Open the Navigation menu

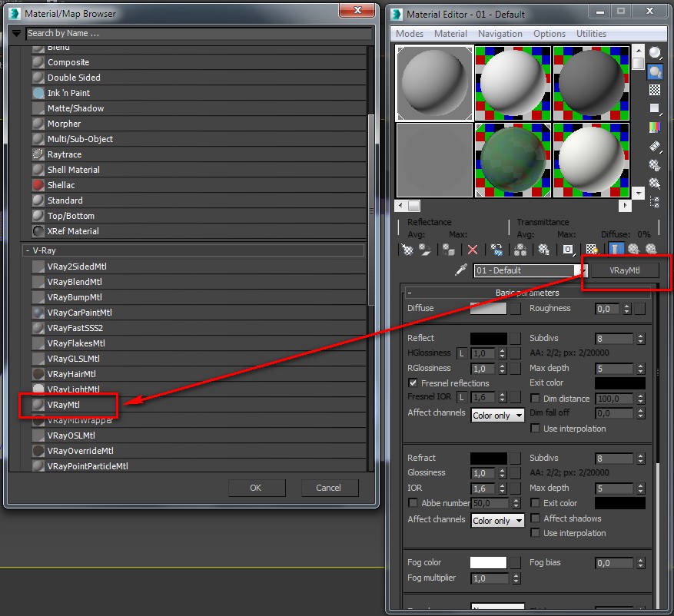click(x=500, y=33)
